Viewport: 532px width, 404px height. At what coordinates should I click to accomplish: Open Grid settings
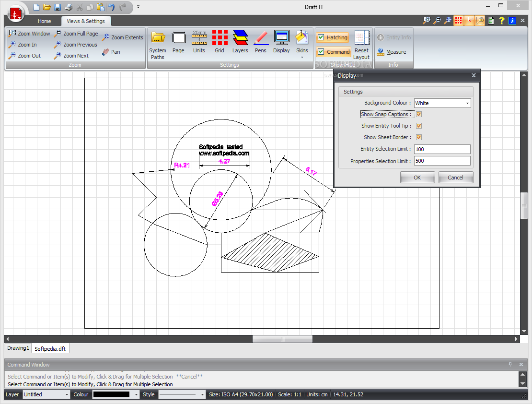click(220, 42)
